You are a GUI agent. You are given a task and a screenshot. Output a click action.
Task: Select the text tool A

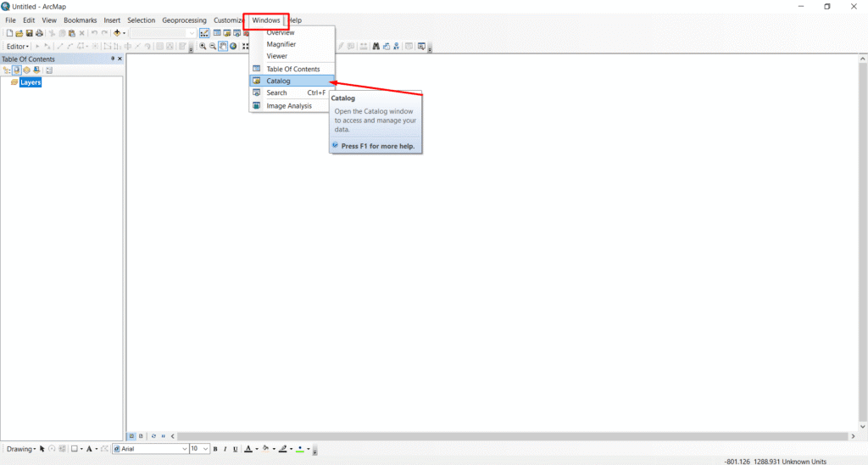point(89,449)
